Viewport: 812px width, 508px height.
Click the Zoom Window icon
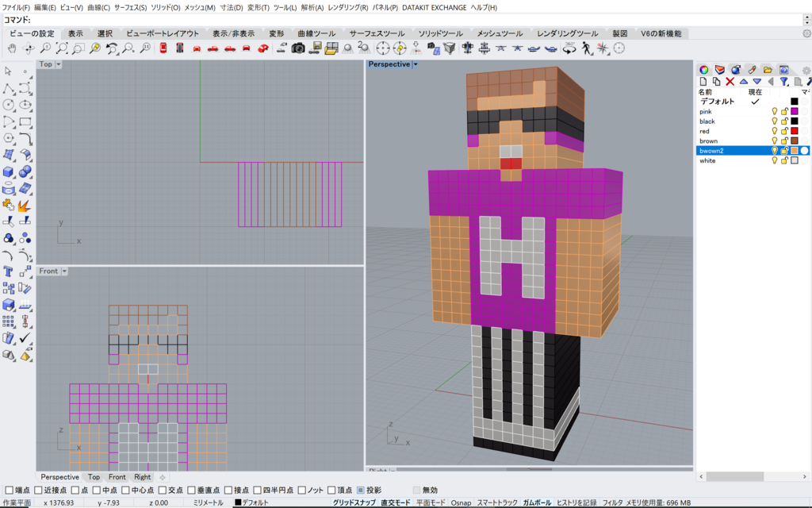coord(79,48)
